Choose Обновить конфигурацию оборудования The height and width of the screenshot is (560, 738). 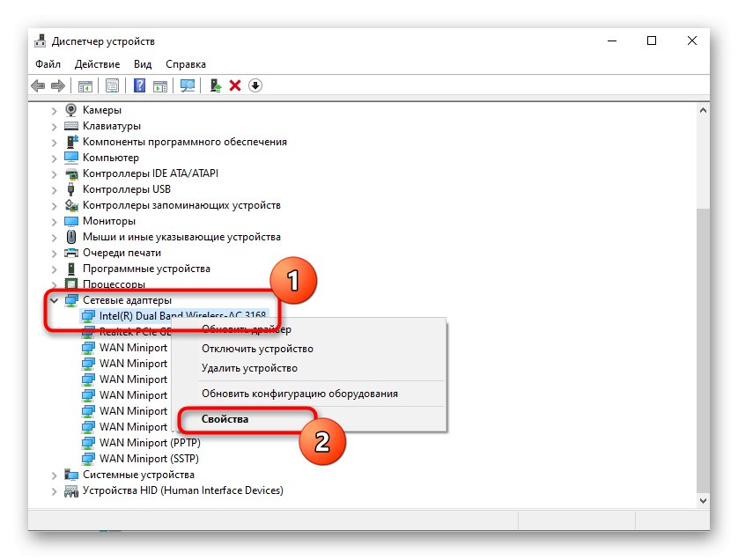click(x=299, y=394)
